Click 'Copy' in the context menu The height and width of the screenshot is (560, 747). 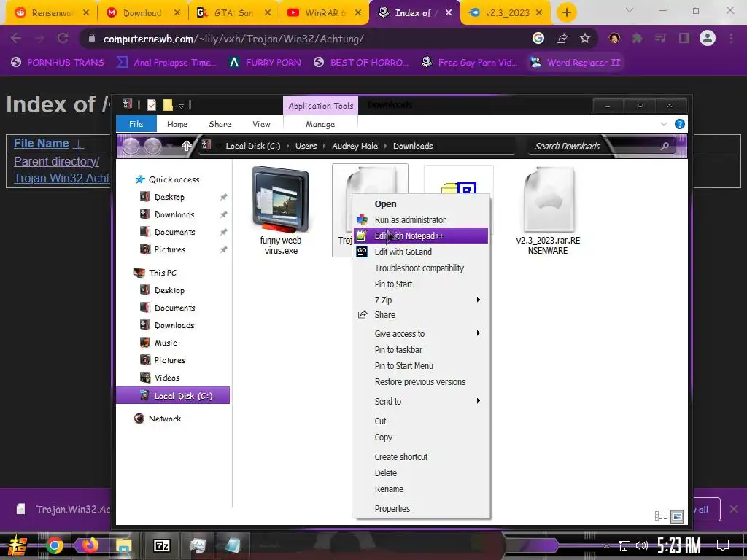click(421, 437)
